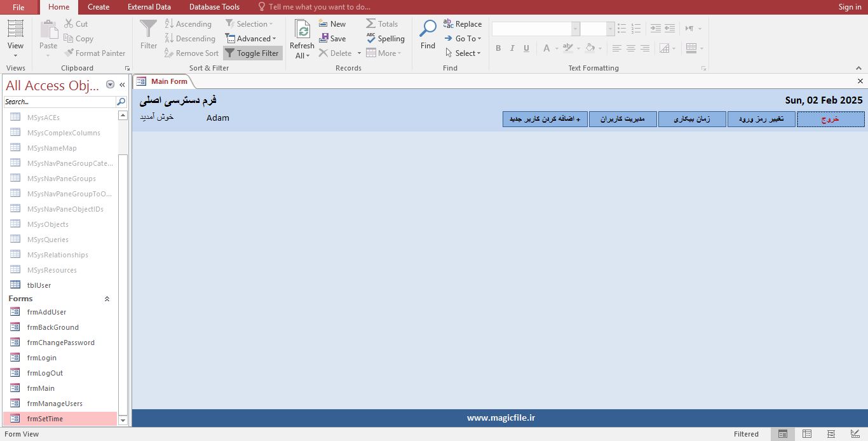Toggle bold text formatting
The image size is (868, 441).
[x=498, y=48]
